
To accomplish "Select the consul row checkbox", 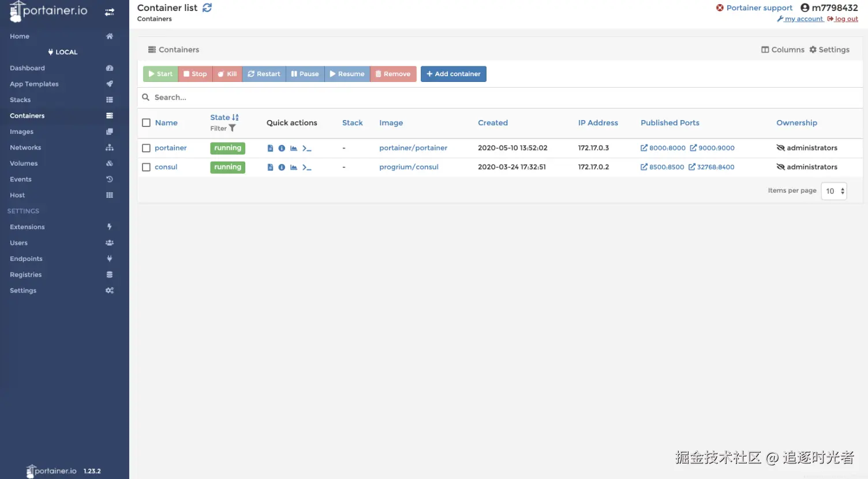I will pyautogui.click(x=146, y=167).
